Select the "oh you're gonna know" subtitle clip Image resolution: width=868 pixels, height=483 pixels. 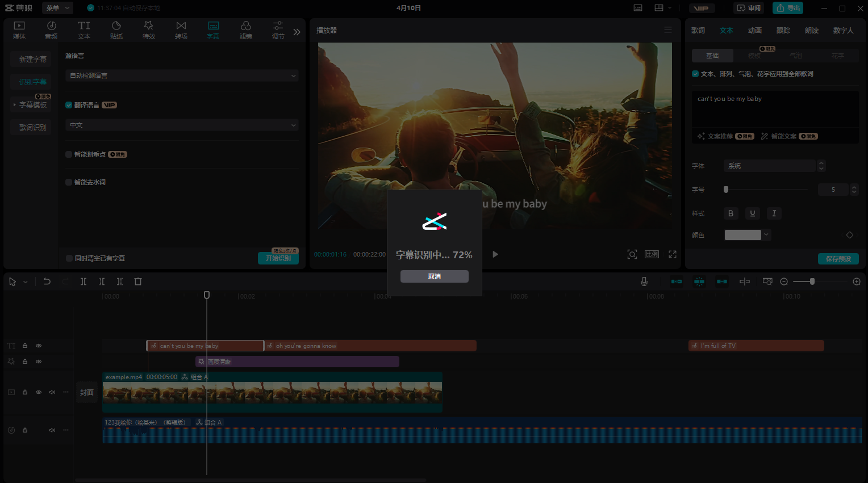pos(370,346)
